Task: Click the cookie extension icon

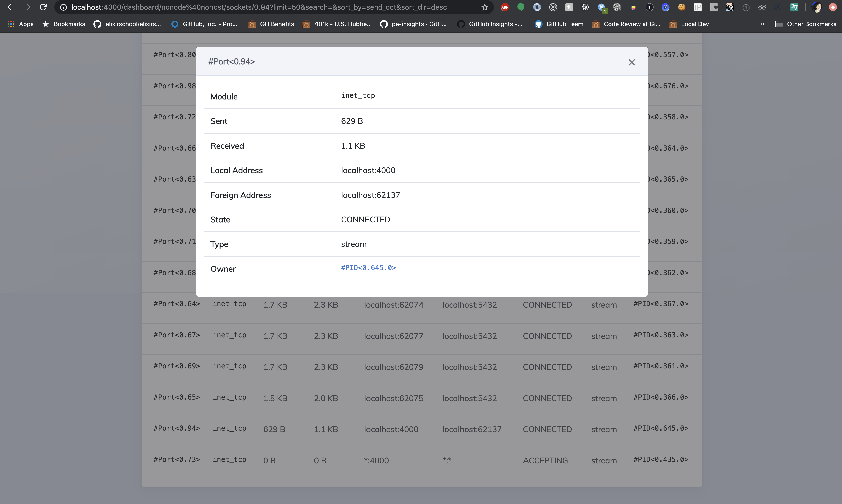Action: tap(681, 7)
